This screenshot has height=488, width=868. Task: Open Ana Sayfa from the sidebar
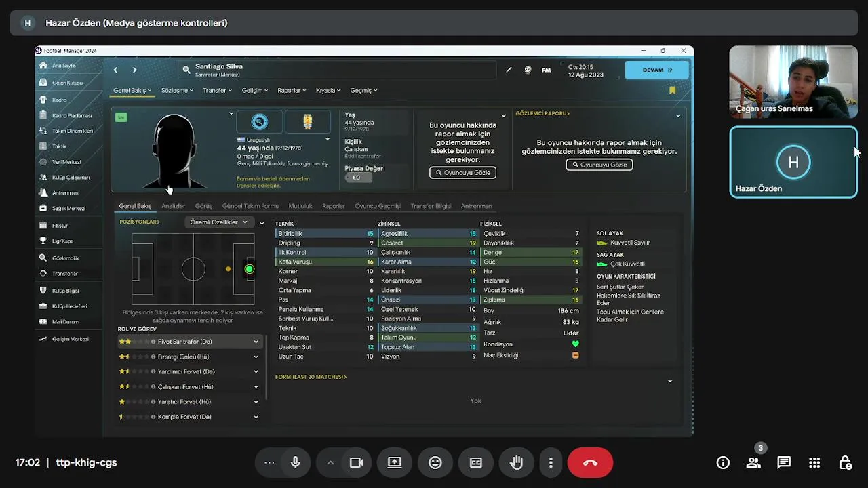tap(64, 66)
